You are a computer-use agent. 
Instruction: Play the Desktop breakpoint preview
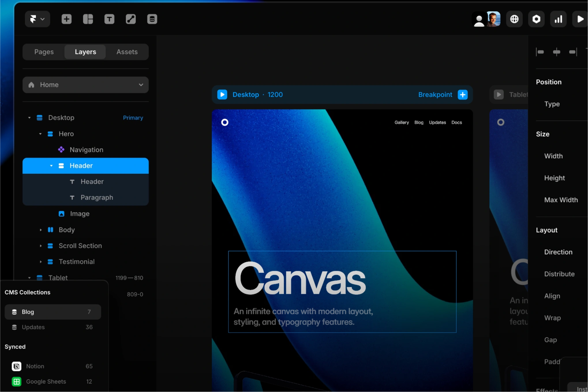[x=222, y=95]
